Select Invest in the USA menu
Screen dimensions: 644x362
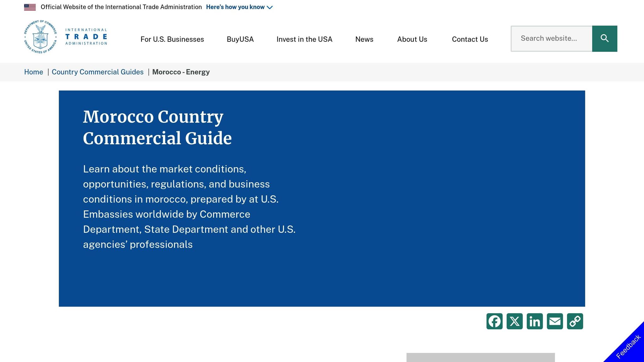[304, 39]
